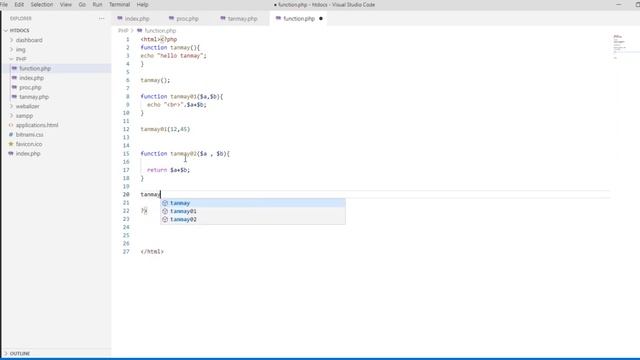Open applications.html file
Screen dimensions: 640x360
pyautogui.click(x=37, y=125)
